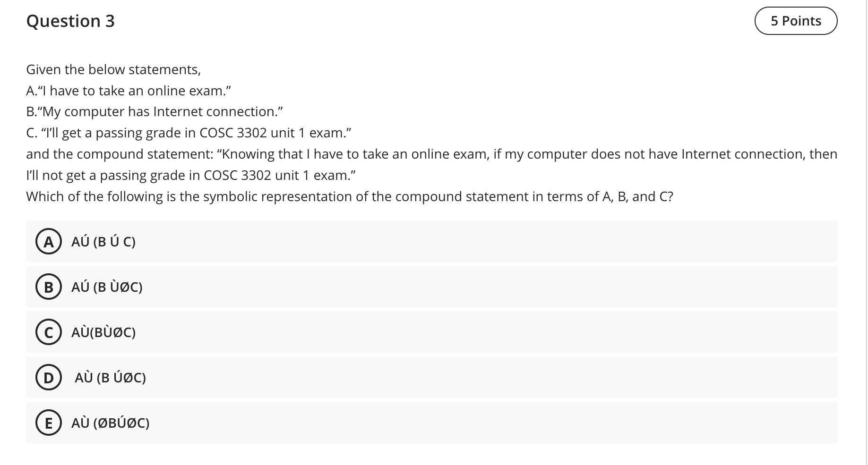Click the 5 Points badge
Screen dimensions: 868x465
coord(795,21)
